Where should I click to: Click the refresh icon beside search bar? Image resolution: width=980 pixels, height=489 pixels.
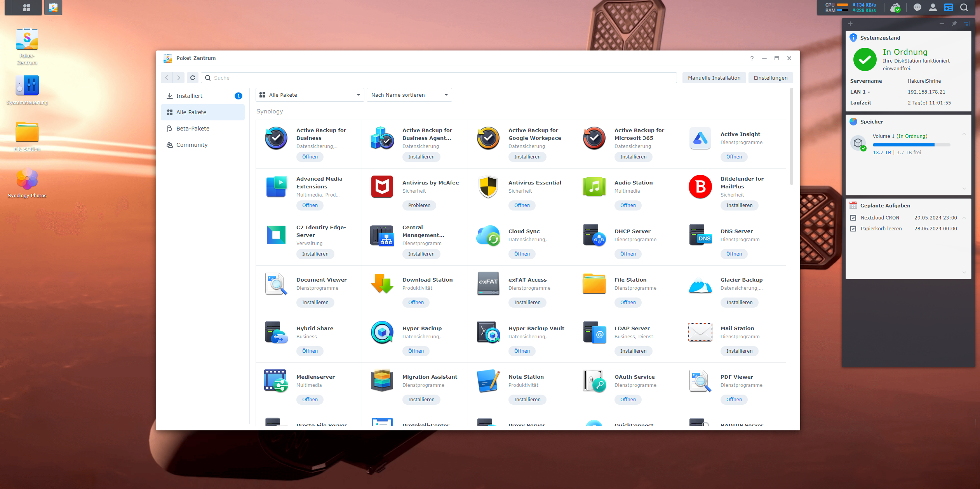[x=193, y=78]
